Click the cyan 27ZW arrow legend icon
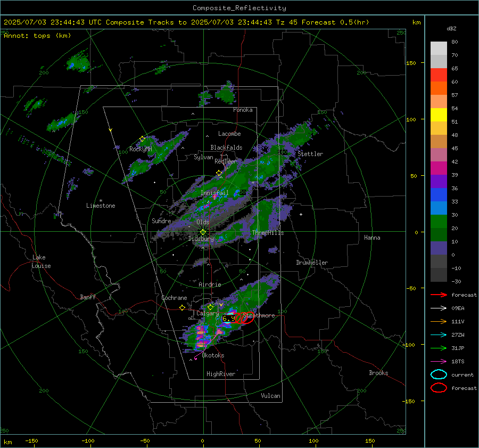The width and height of the screenshot is (479, 448). click(x=439, y=335)
